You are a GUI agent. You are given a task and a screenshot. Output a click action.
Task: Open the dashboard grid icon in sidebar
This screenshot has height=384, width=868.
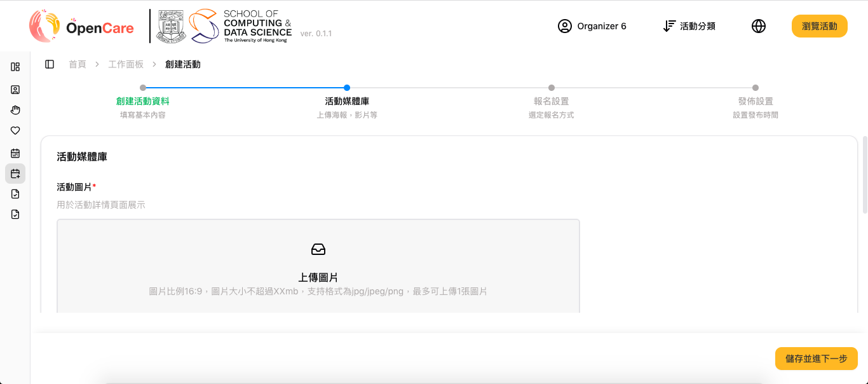point(15,67)
